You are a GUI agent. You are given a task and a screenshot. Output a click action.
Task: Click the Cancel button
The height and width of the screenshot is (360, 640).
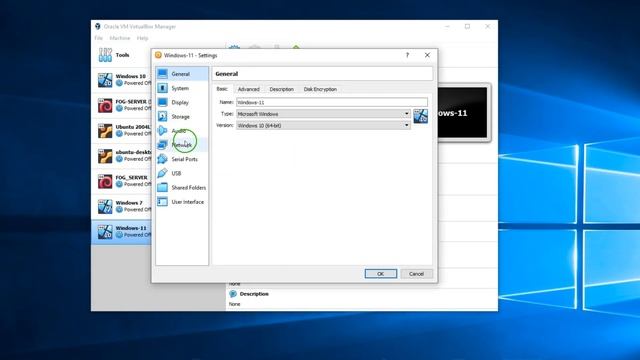tap(416, 274)
